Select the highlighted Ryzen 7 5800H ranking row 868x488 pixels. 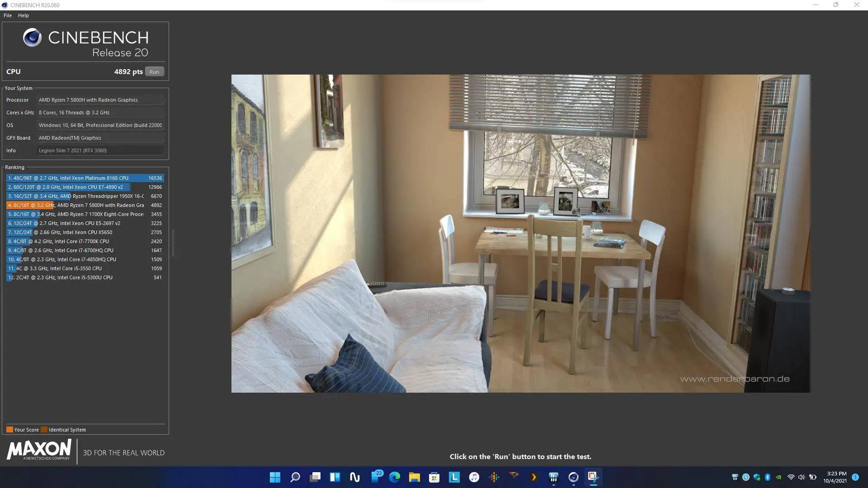[85, 205]
